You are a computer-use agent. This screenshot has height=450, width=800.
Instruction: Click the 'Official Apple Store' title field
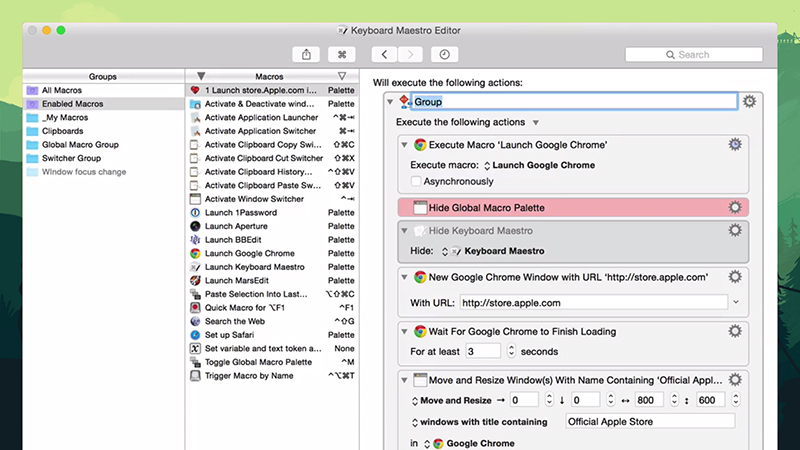coord(651,421)
